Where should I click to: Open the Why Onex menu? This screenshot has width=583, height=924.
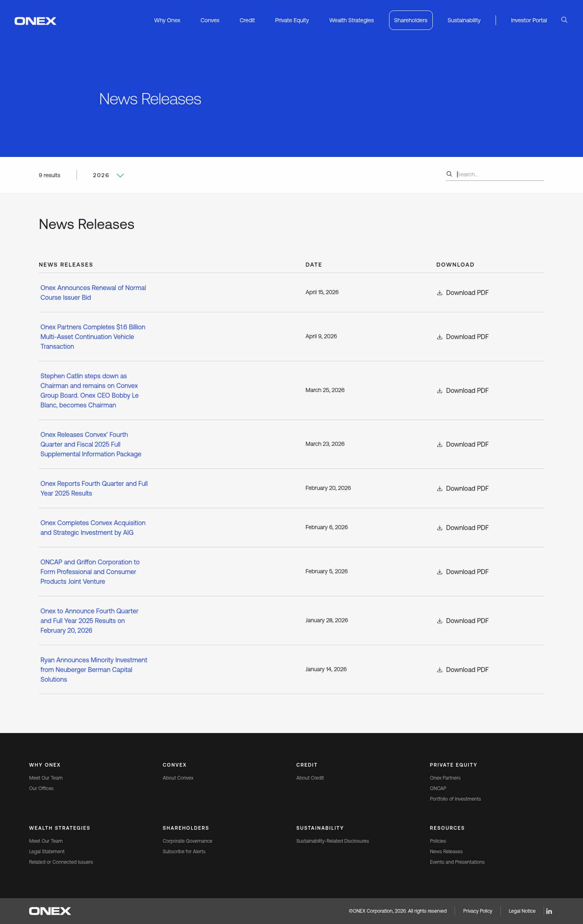167,20
